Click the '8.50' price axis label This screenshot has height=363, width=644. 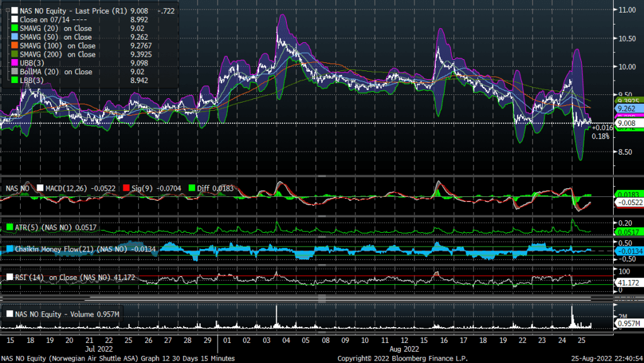click(626, 152)
